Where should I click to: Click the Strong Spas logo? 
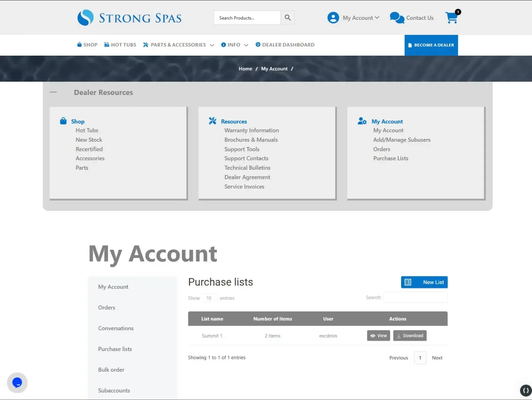[129, 18]
